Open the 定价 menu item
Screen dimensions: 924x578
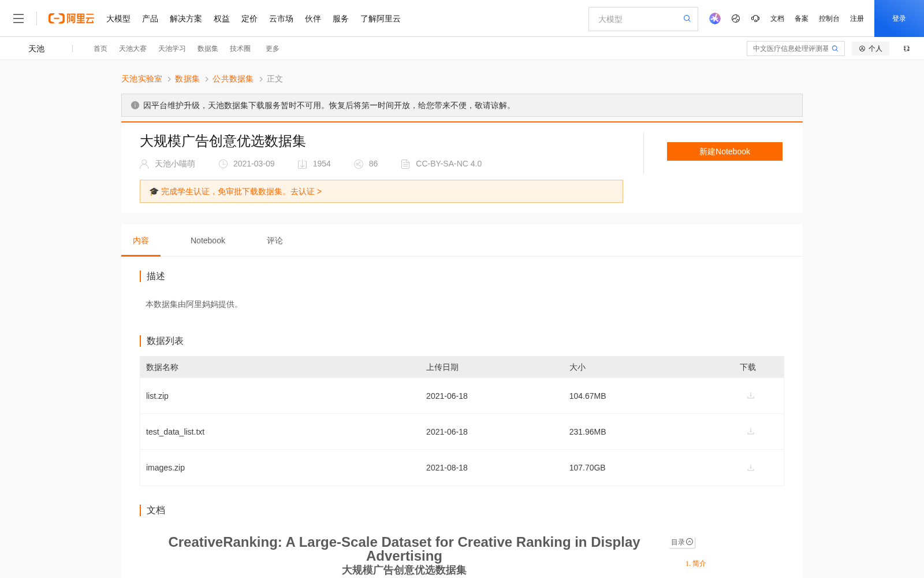click(x=249, y=18)
